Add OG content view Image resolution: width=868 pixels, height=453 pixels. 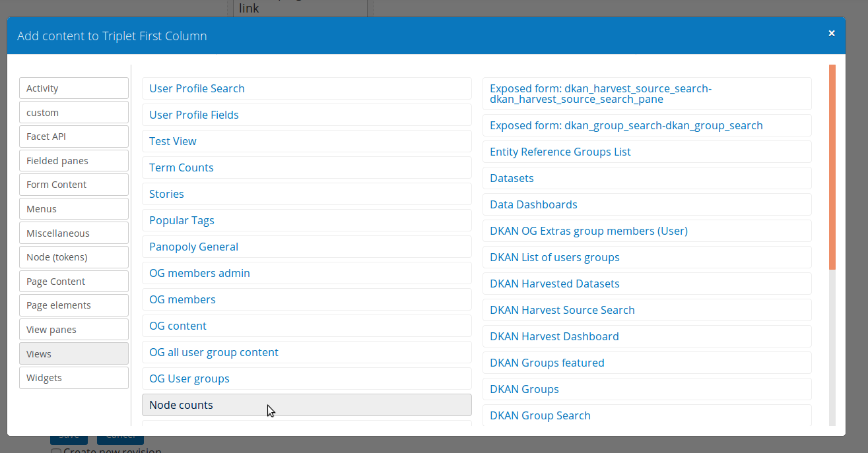click(307, 326)
